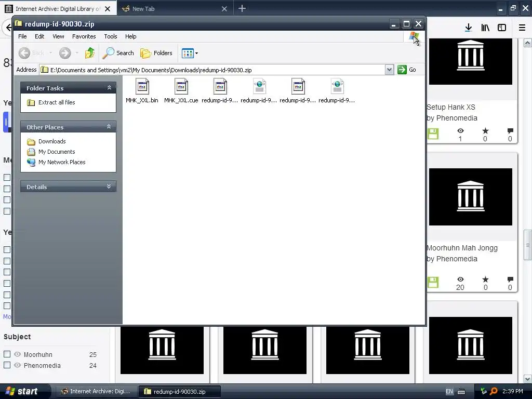Open the Forward button history dropdown
Image resolution: width=532 pixels, height=399 pixels.
click(x=77, y=53)
